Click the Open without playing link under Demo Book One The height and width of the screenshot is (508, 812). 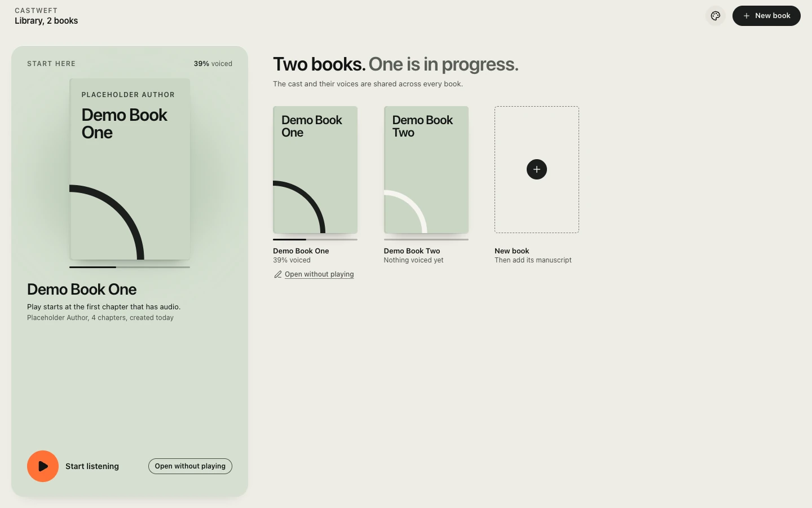coord(319,274)
